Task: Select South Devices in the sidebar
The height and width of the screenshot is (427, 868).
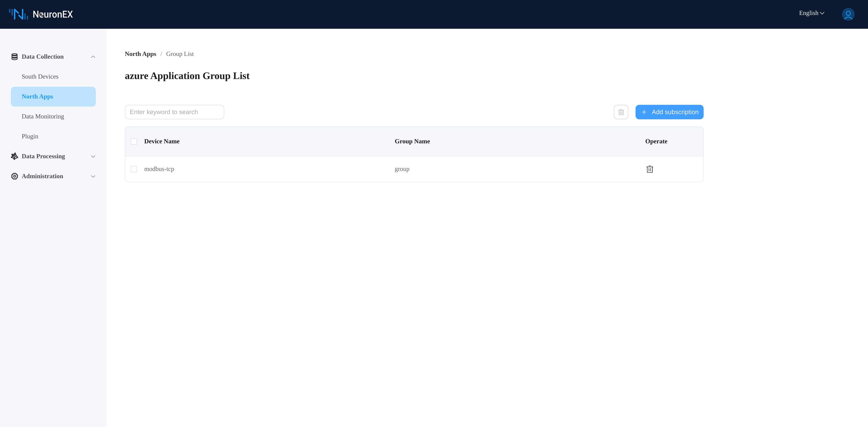Action: 40,77
